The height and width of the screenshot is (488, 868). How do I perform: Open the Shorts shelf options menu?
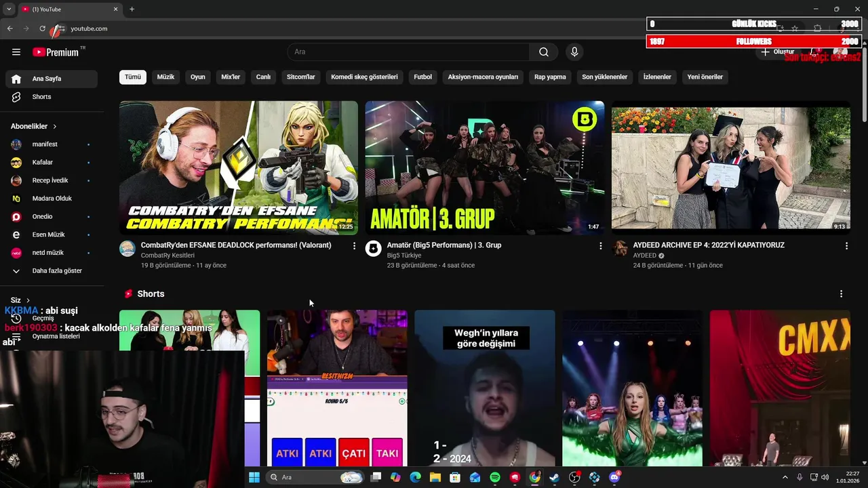[841, 293]
